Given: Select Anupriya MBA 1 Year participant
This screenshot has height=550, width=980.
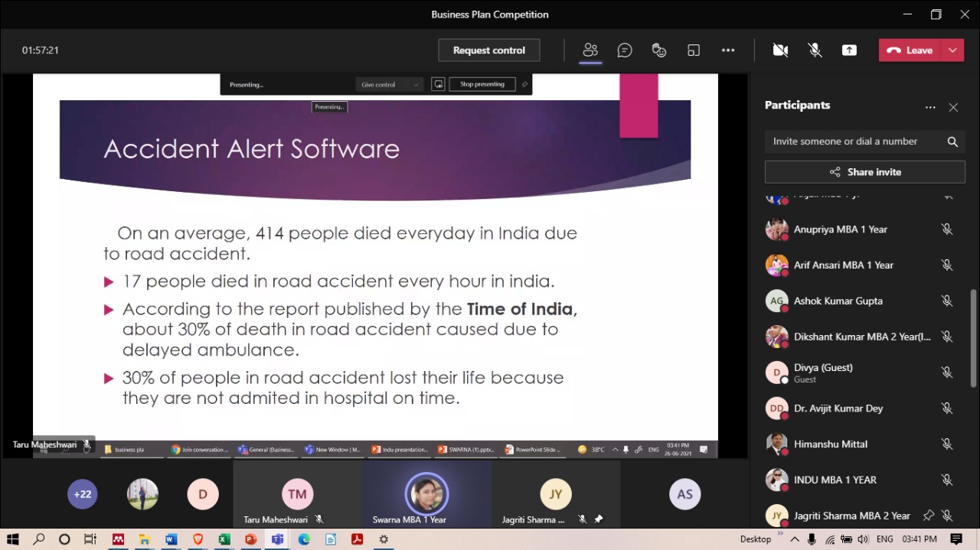Looking at the screenshot, I should 840,229.
